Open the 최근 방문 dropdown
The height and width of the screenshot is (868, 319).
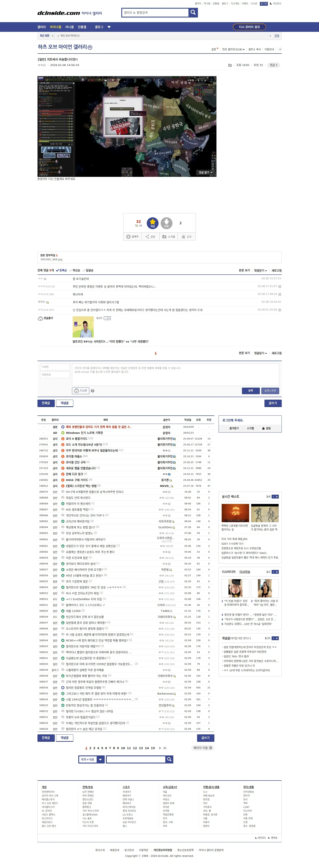tap(52, 36)
